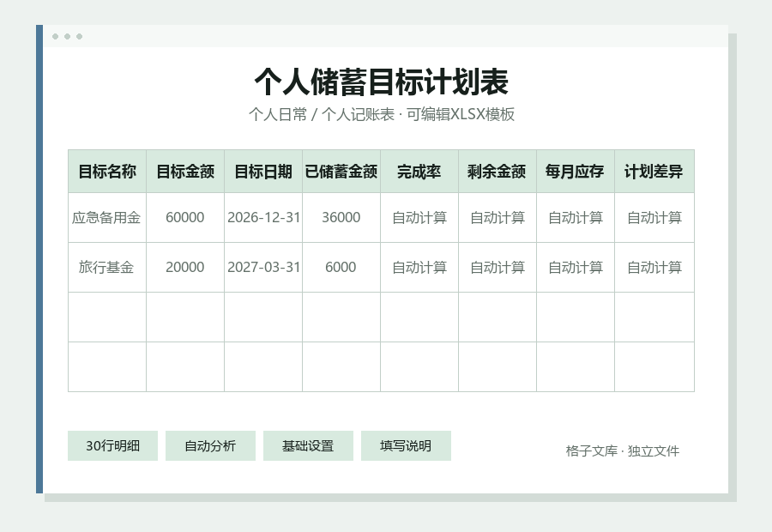772x532 pixels.
Task: Click the subtitle 个人日常 / 个人记账表 text
Action: pyautogui.click(x=322, y=114)
